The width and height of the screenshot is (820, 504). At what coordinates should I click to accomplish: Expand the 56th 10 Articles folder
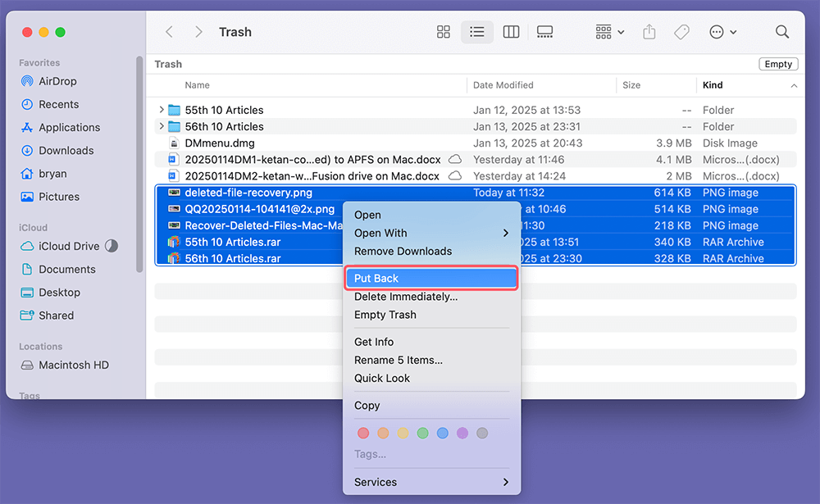[x=162, y=126]
